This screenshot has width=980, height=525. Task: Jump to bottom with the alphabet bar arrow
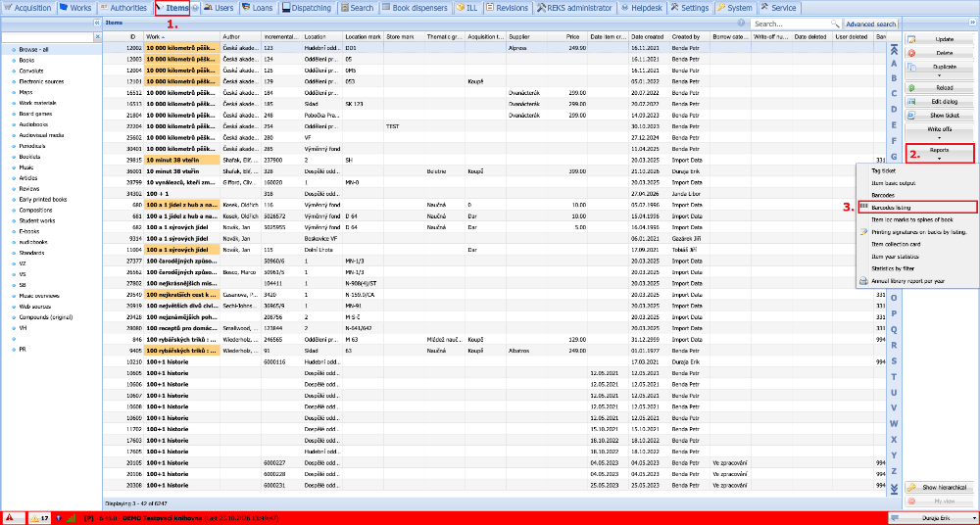tap(894, 488)
